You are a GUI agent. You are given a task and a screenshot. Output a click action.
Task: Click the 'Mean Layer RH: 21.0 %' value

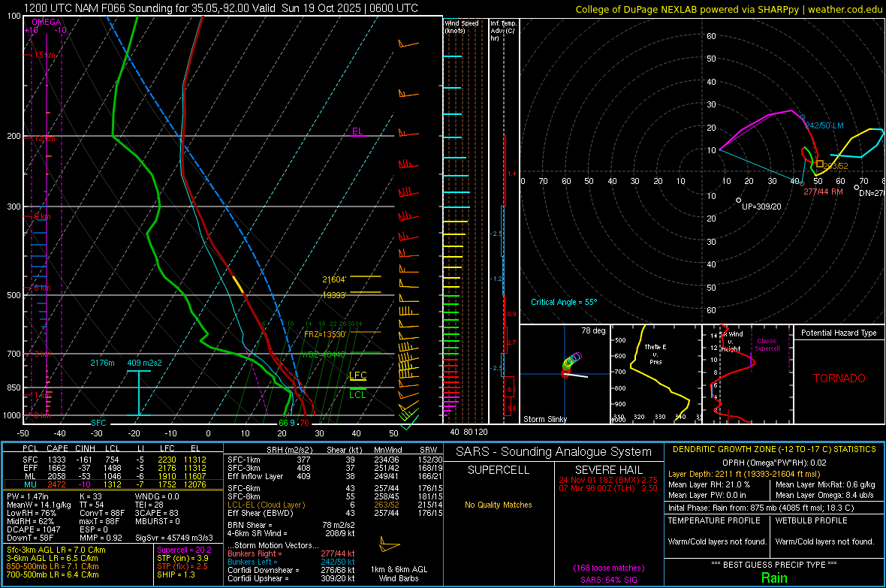point(709,484)
